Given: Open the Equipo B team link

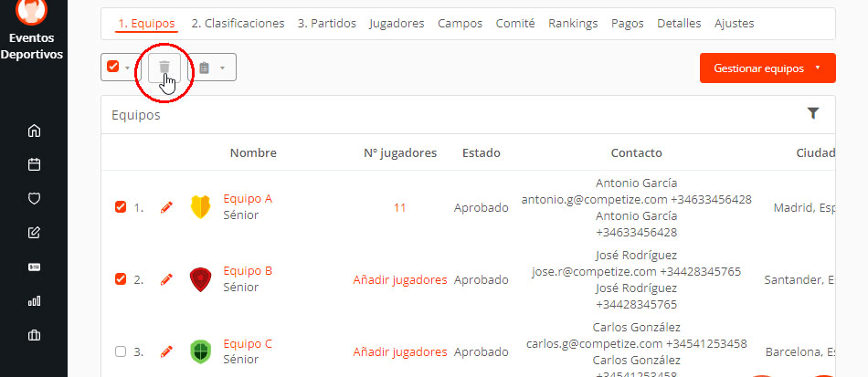Looking at the screenshot, I should click(248, 271).
